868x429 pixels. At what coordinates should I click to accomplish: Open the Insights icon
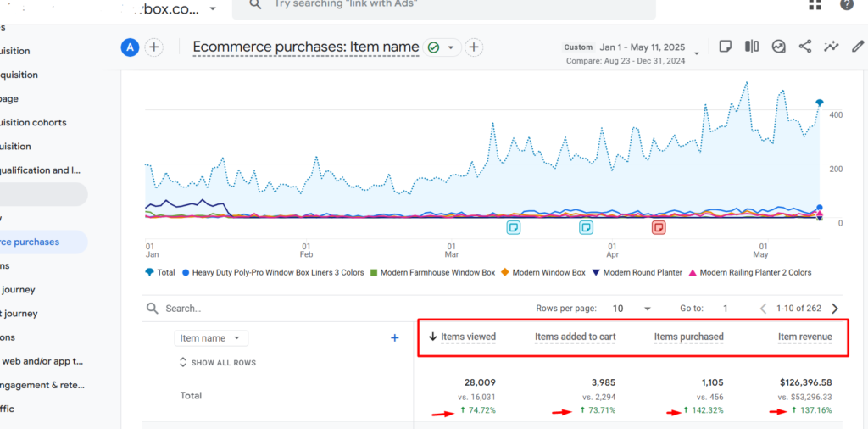pyautogui.click(x=778, y=47)
